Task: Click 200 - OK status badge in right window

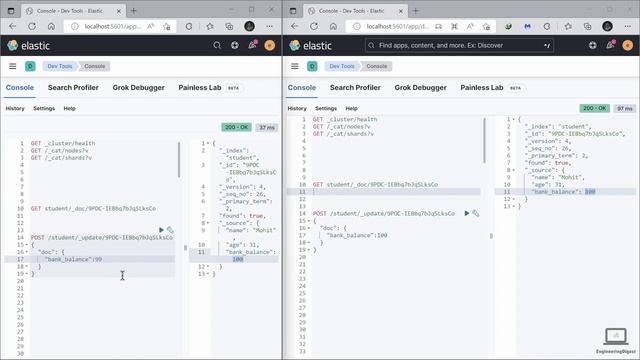Action: [595, 109]
